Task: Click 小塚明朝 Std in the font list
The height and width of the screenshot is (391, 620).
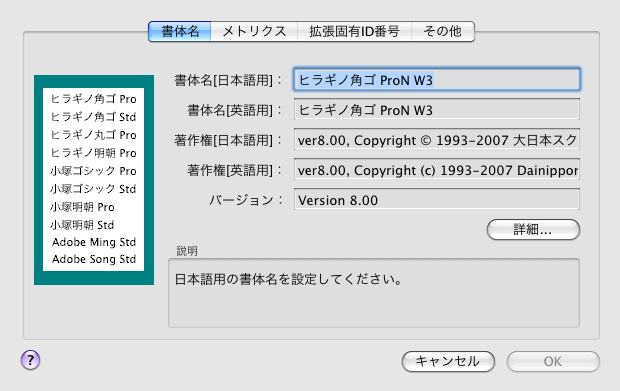Action: tap(82, 225)
